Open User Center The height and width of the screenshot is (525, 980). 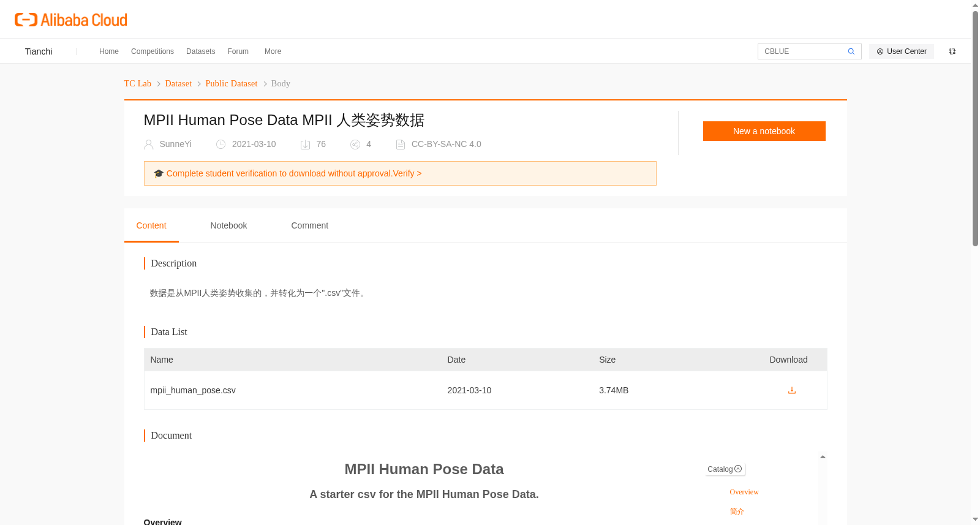(902, 51)
